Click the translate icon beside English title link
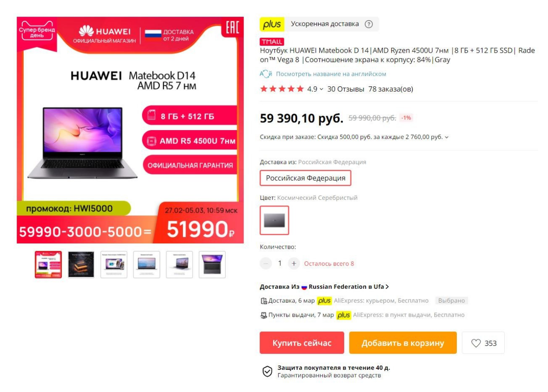 click(x=266, y=74)
